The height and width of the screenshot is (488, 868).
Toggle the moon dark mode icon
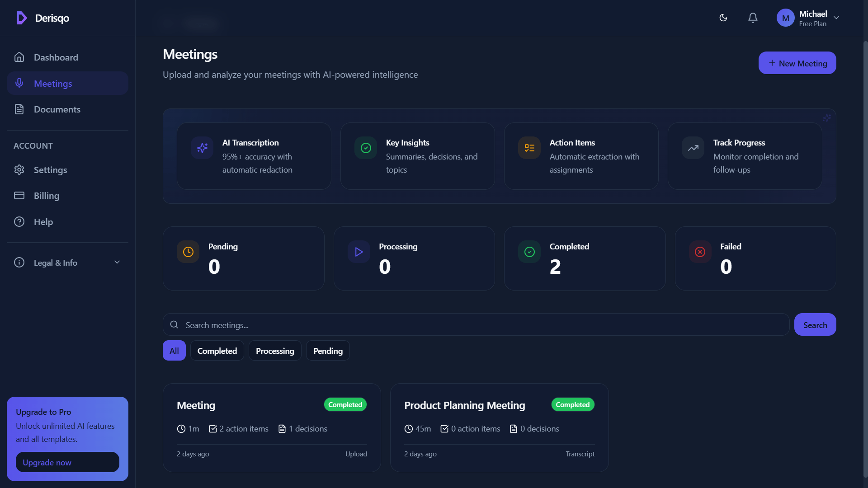pyautogui.click(x=722, y=18)
